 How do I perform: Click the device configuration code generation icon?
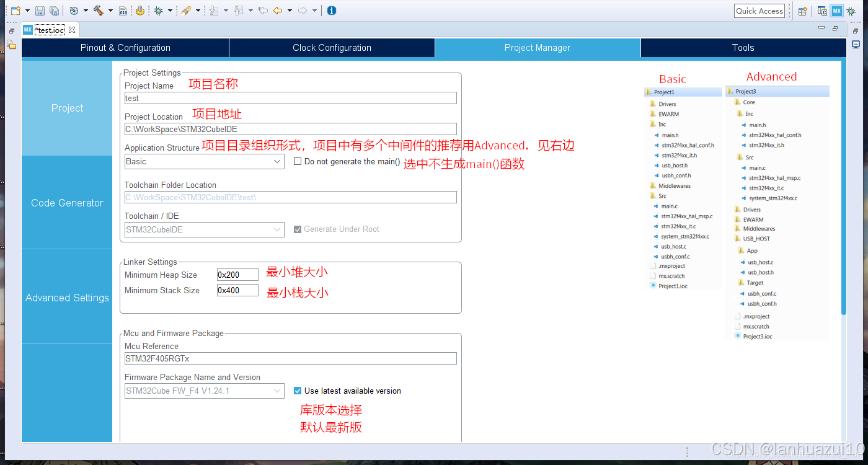pos(140,11)
